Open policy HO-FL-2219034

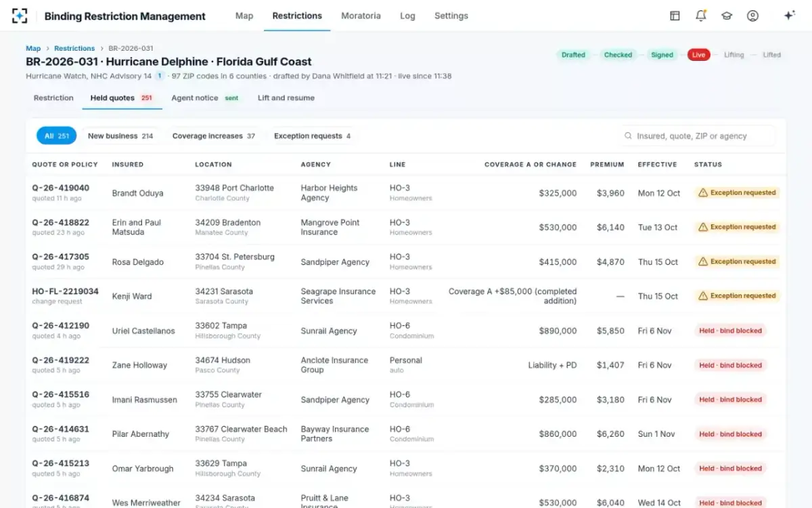65,291
